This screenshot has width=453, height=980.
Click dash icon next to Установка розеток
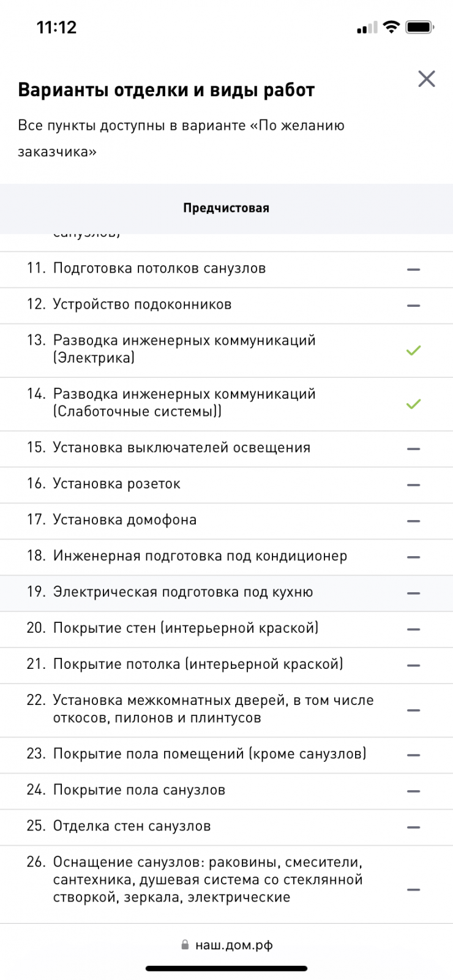[414, 484]
